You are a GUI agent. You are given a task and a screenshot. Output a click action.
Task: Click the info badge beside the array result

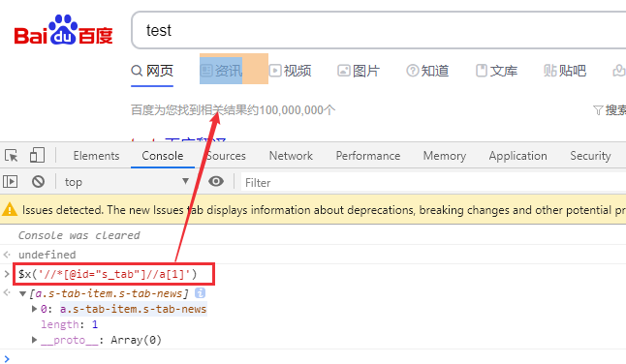(x=200, y=293)
